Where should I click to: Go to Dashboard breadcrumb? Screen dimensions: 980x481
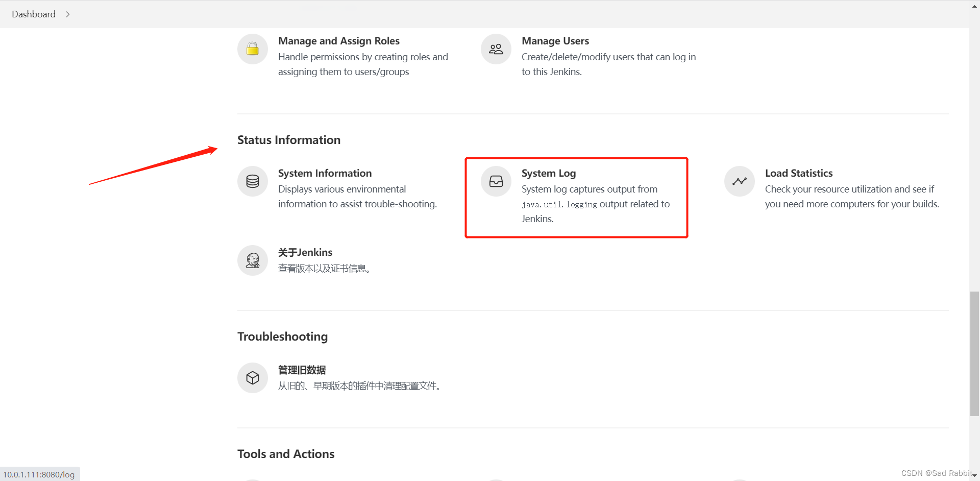(34, 14)
